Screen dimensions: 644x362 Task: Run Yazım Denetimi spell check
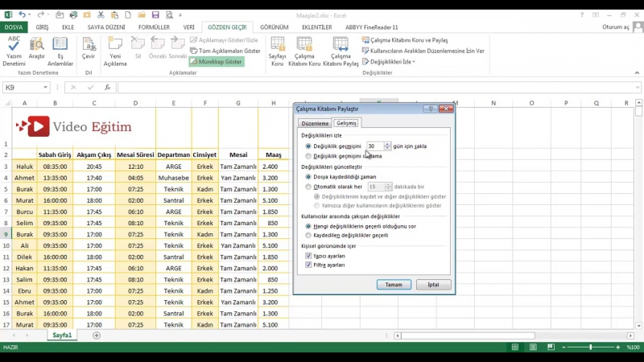tap(14, 51)
